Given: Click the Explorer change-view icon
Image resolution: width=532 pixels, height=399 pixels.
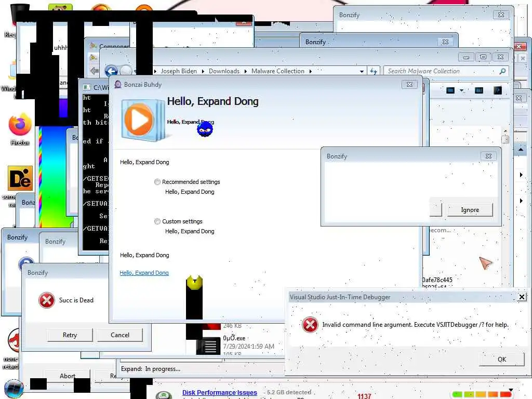Looking at the screenshot, I should (x=450, y=90).
